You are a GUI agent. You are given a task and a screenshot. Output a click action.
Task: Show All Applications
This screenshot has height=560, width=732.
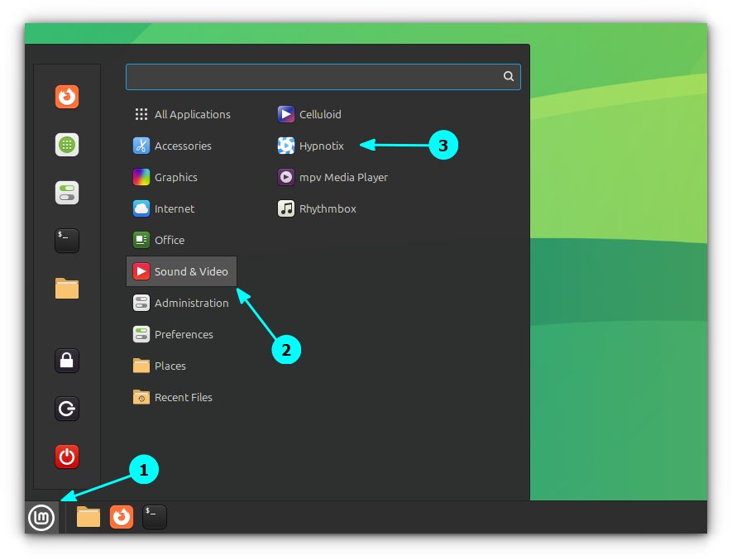pyautogui.click(x=192, y=114)
